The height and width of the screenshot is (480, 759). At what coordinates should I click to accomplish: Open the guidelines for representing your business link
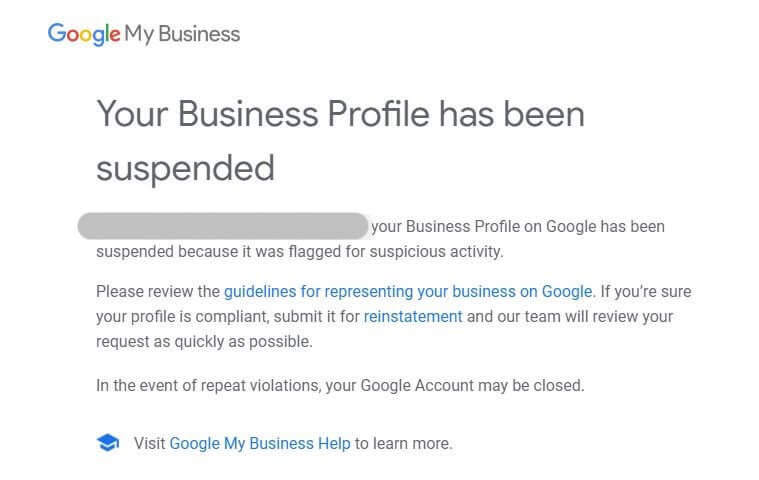[408, 292]
